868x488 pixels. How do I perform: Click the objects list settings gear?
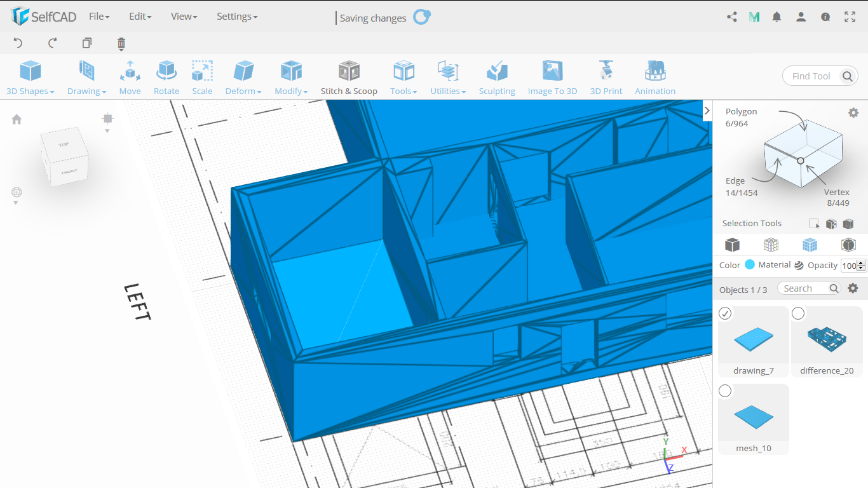[853, 288]
